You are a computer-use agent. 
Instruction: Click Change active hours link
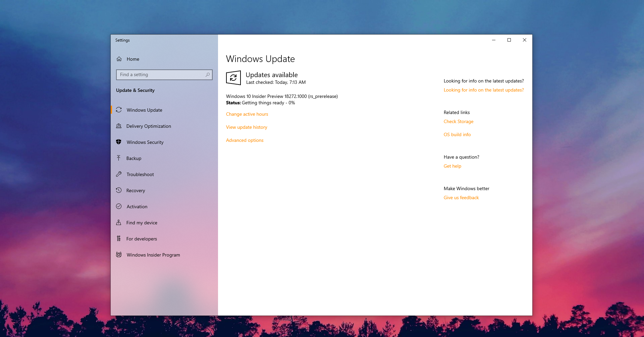coord(247,114)
